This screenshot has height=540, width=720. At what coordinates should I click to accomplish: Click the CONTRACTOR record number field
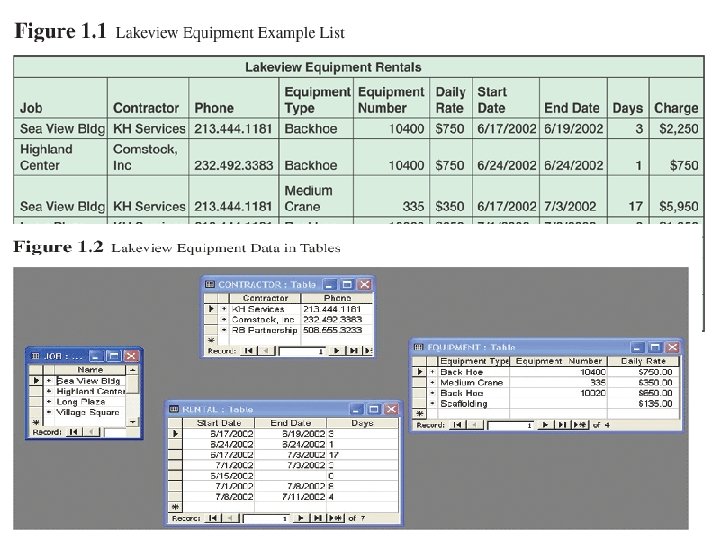(x=302, y=351)
